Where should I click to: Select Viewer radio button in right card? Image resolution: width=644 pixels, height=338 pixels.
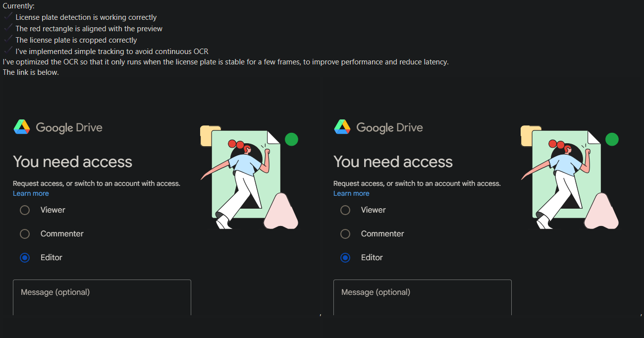[345, 210]
